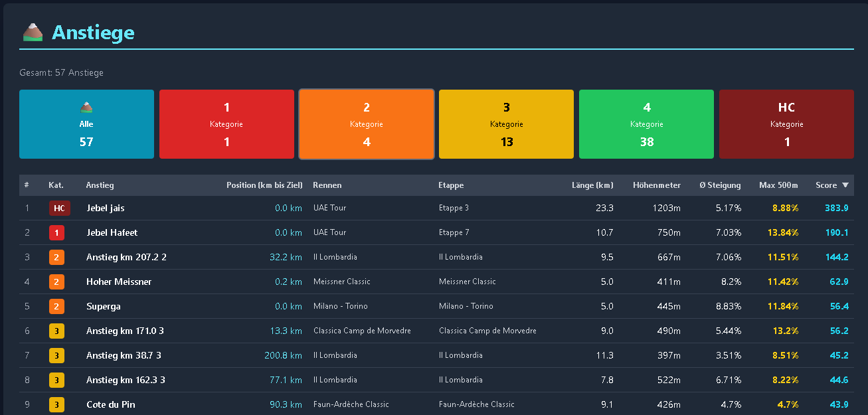Sort by Höhenmeter column header

[x=657, y=185]
